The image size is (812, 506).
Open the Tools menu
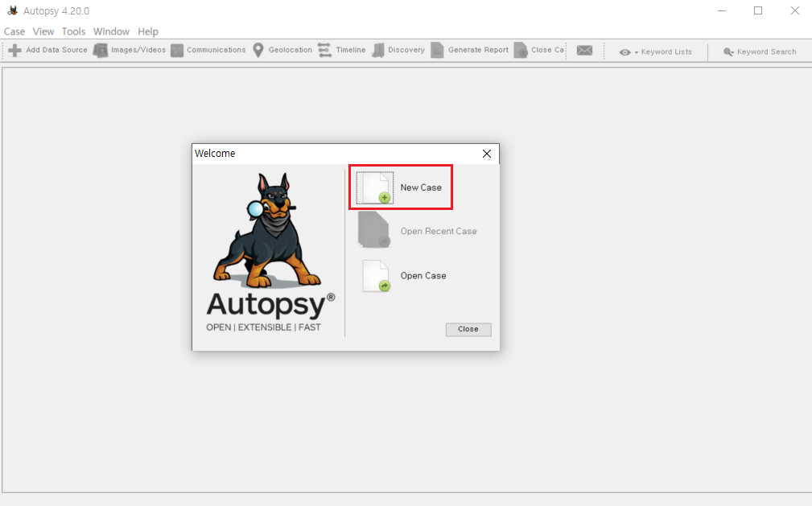tap(73, 31)
